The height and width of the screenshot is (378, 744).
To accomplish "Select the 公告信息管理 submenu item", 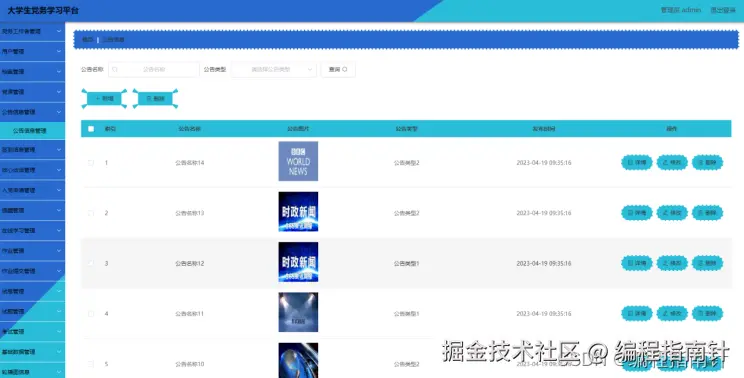I will (x=32, y=130).
